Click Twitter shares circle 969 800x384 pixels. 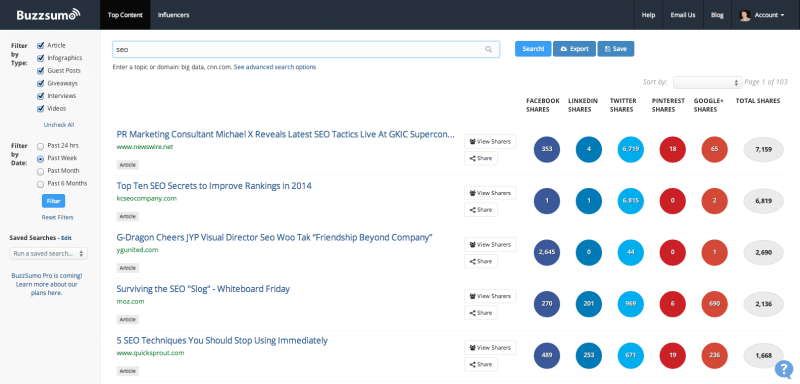(x=631, y=304)
